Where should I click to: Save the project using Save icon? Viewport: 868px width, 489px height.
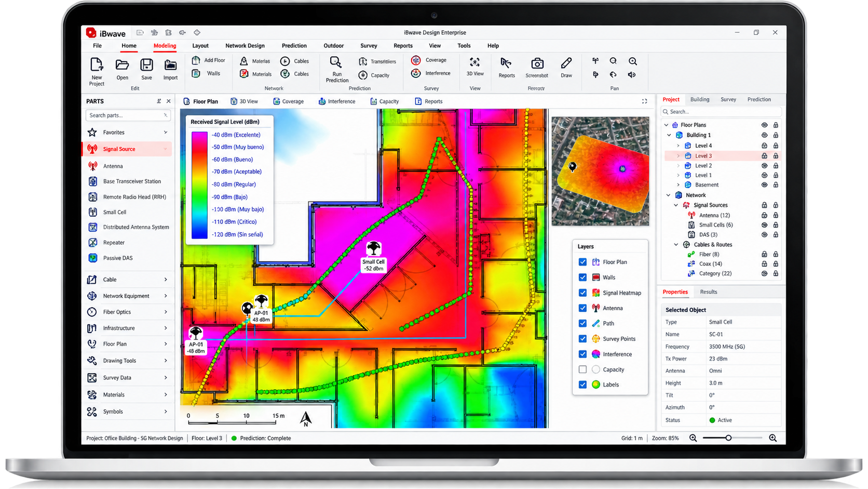coord(147,64)
